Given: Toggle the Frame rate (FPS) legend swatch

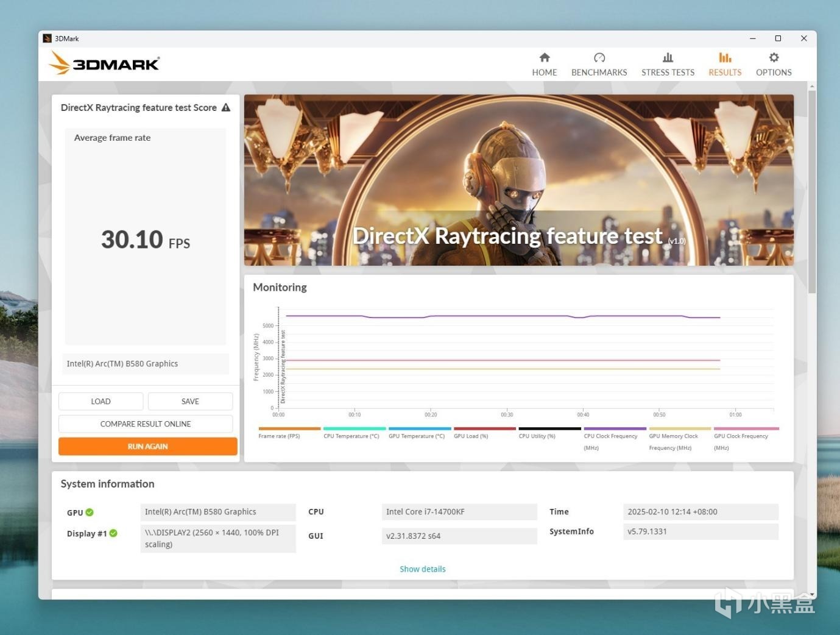Looking at the screenshot, I should [289, 428].
